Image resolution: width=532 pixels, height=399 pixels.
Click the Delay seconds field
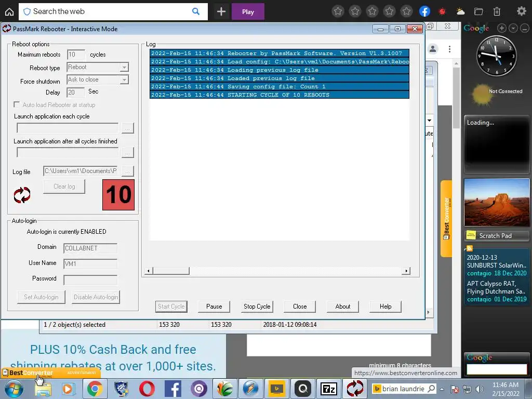76,92
